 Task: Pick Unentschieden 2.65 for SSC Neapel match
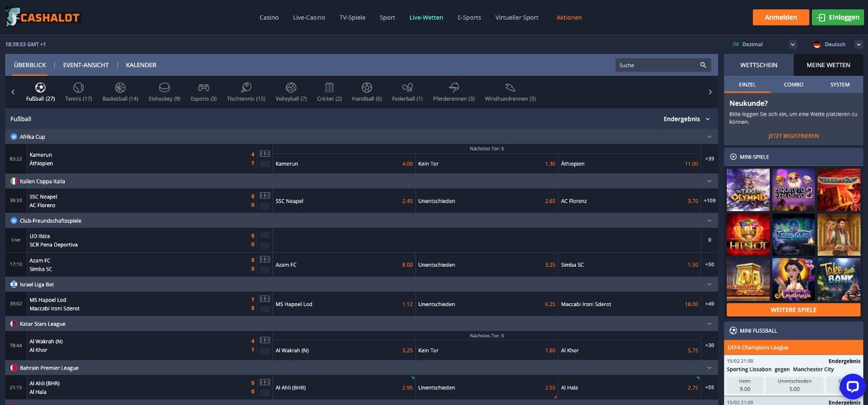coord(487,201)
